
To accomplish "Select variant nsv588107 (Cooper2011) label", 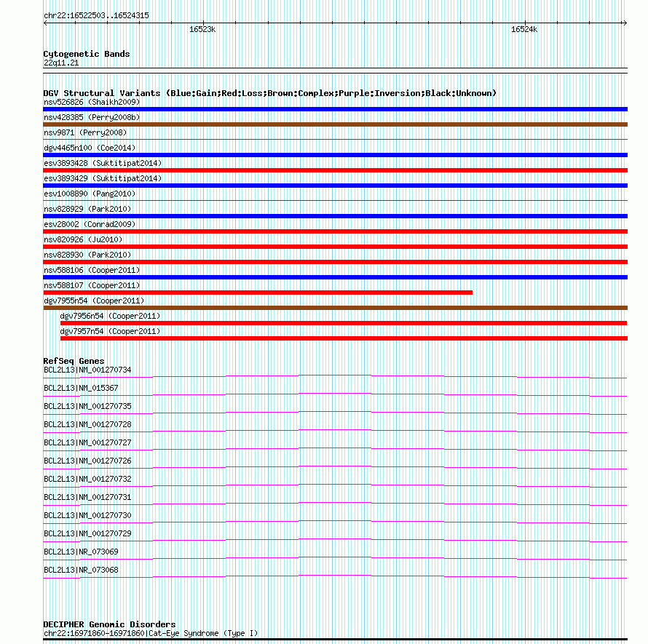I will (92, 285).
